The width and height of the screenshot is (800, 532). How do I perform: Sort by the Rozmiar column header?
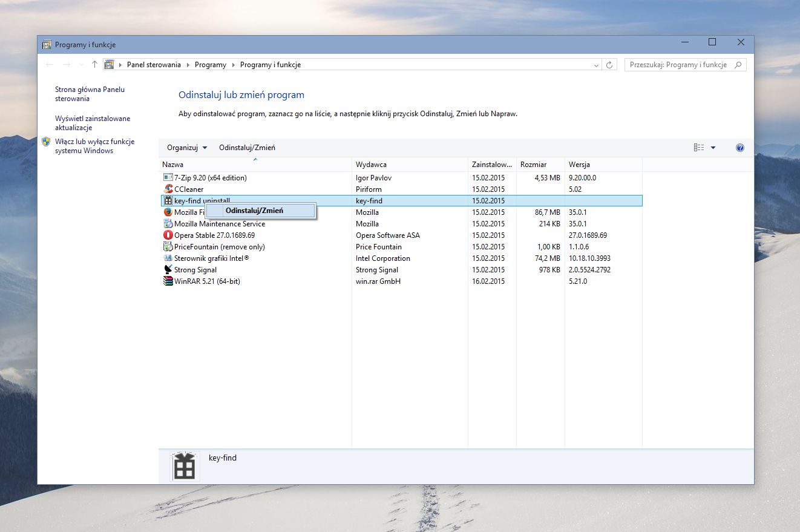click(x=540, y=165)
